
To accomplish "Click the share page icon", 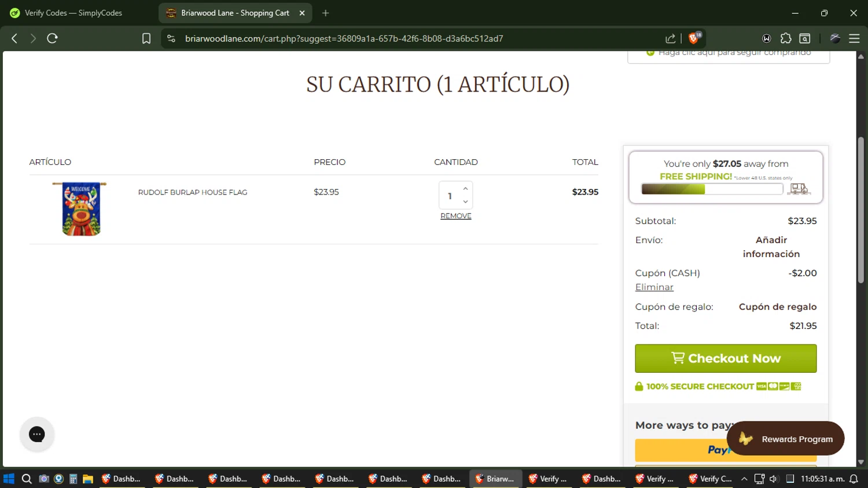I will coord(671,38).
